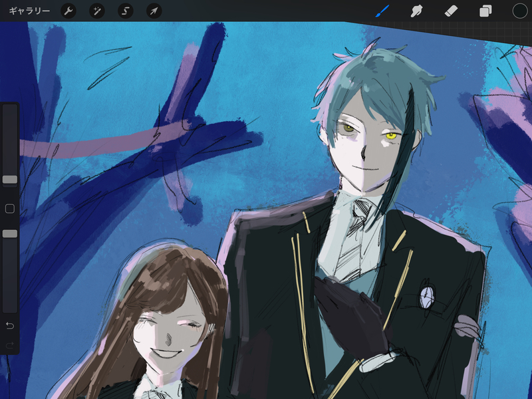532x399 pixels.
Task: Activate the Transform arrow tool
Action: coord(154,11)
